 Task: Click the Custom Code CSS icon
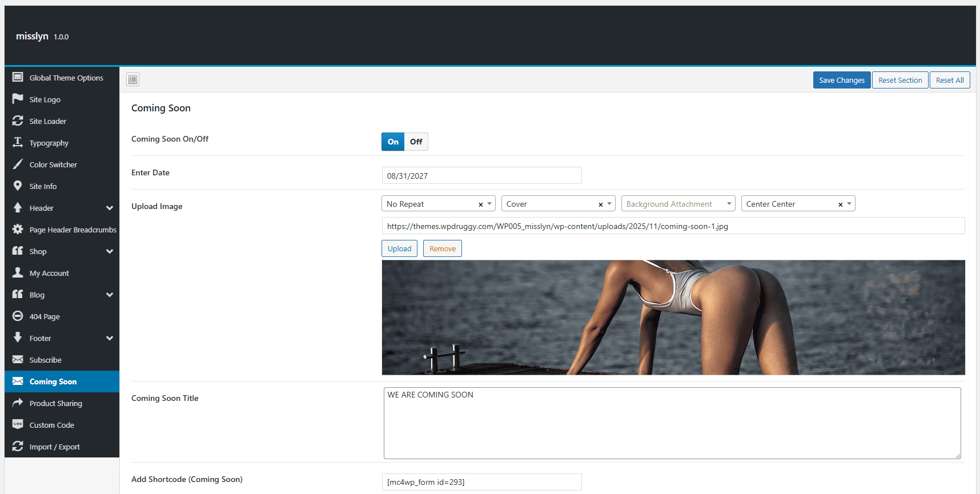coord(18,424)
